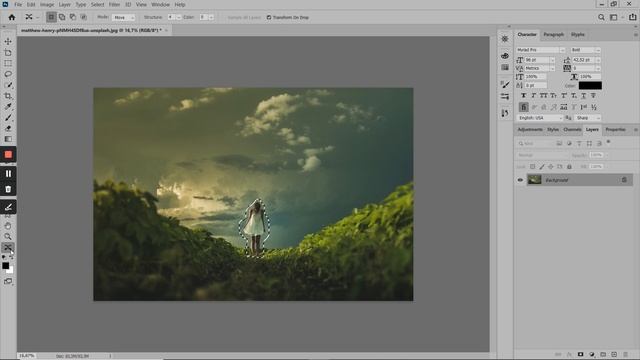
Task: Select the Eyedropper tool
Action: click(x=8, y=107)
